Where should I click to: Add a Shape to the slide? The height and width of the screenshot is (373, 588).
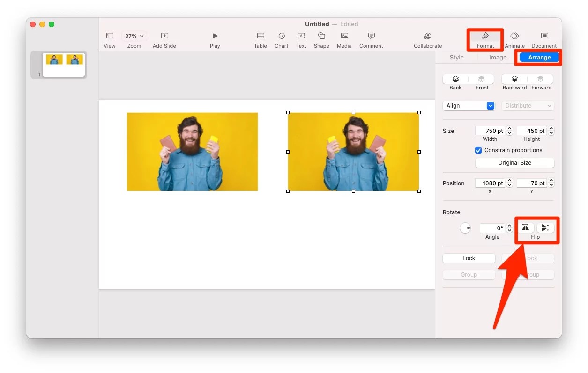(x=321, y=40)
